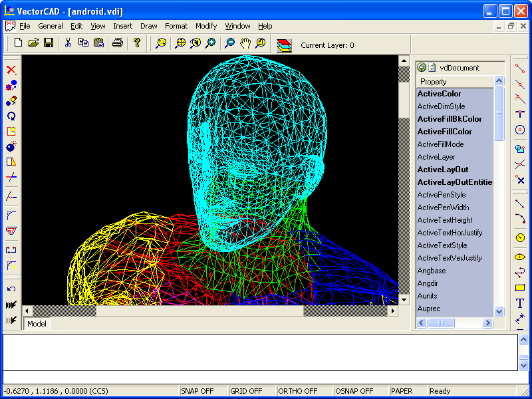Select the Arc draw tool

point(520,218)
